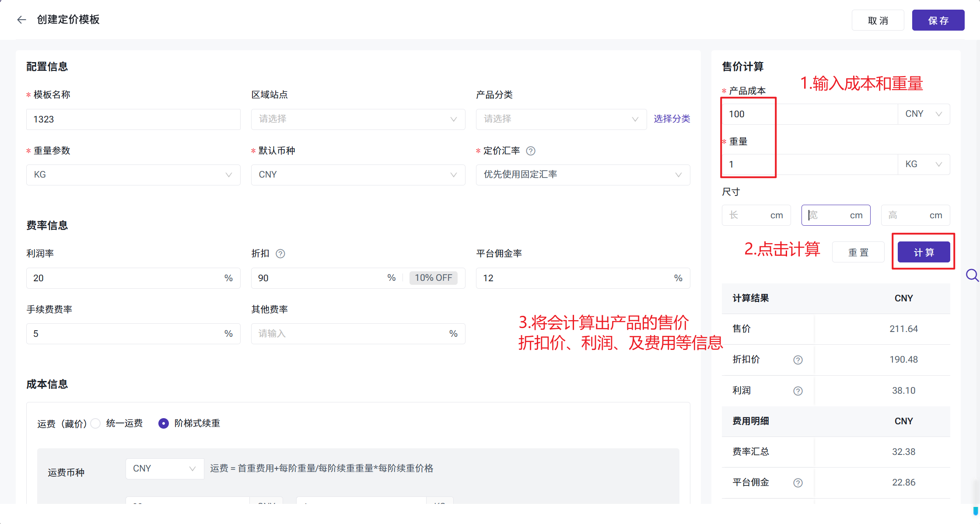Click help icon beside 折扣 label
The image size is (980, 524).
point(280,254)
